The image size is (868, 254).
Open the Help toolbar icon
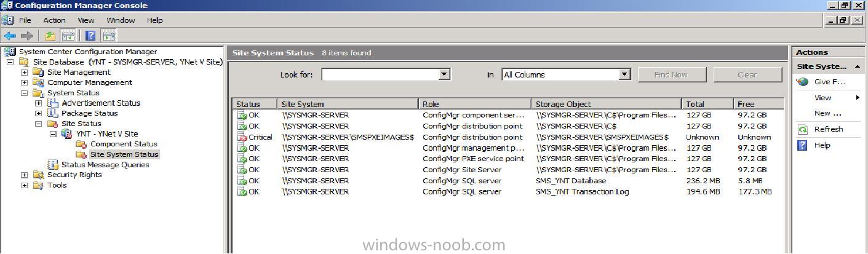tap(90, 36)
